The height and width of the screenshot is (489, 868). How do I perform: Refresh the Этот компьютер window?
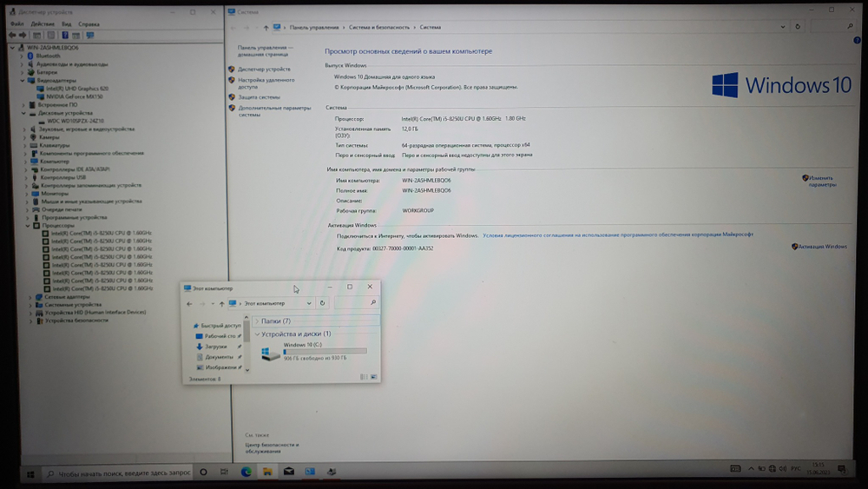click(x=322, y=303)
